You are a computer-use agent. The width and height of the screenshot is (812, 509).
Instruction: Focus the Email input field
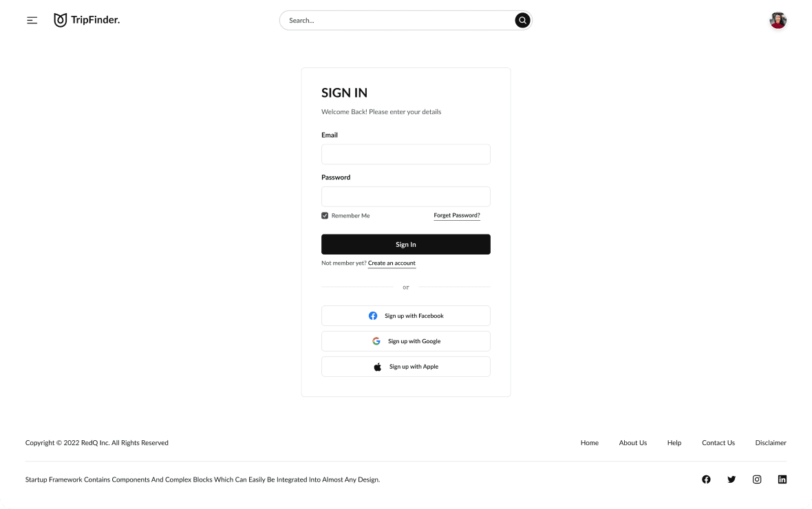405,154
